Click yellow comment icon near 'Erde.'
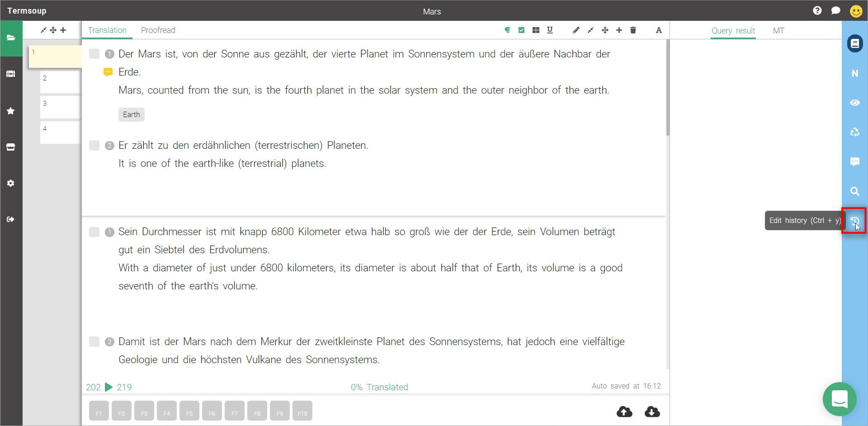Screen dimensions: 868x426 (x=108, y=72)
